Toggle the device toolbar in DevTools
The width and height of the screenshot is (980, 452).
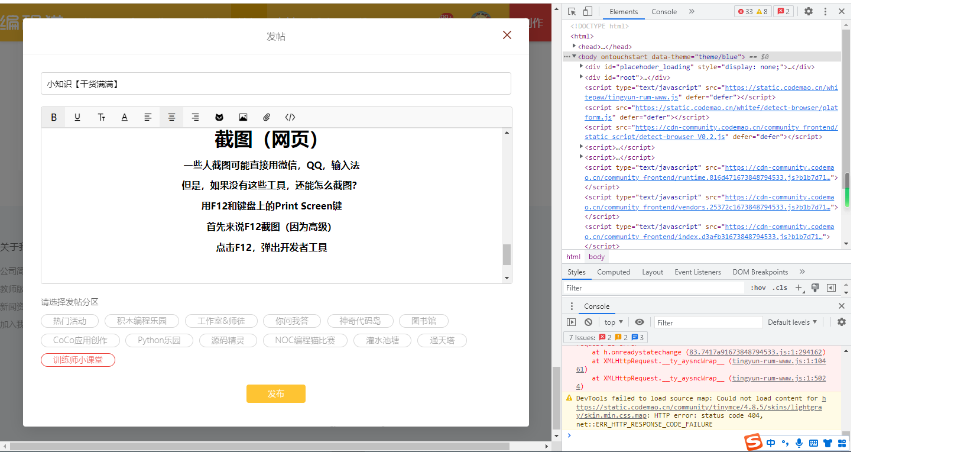coord(588,11)
